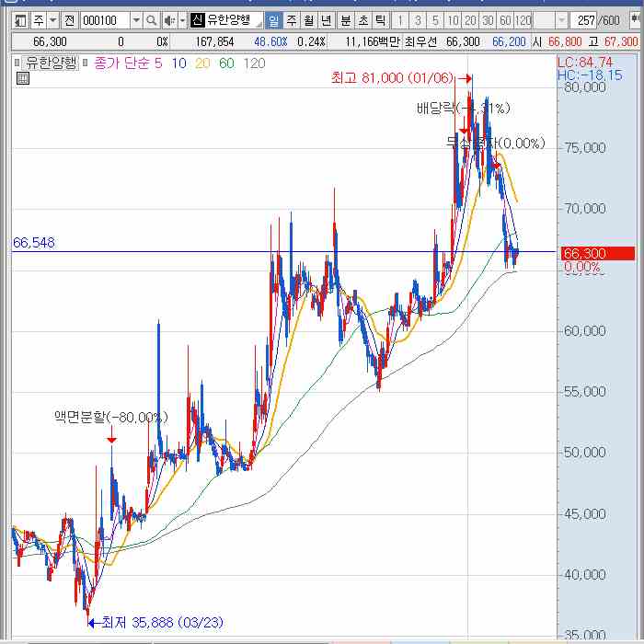644x644 pixels.
Task: Click the 11,166백만 trading value
Action: coord(372,41)
